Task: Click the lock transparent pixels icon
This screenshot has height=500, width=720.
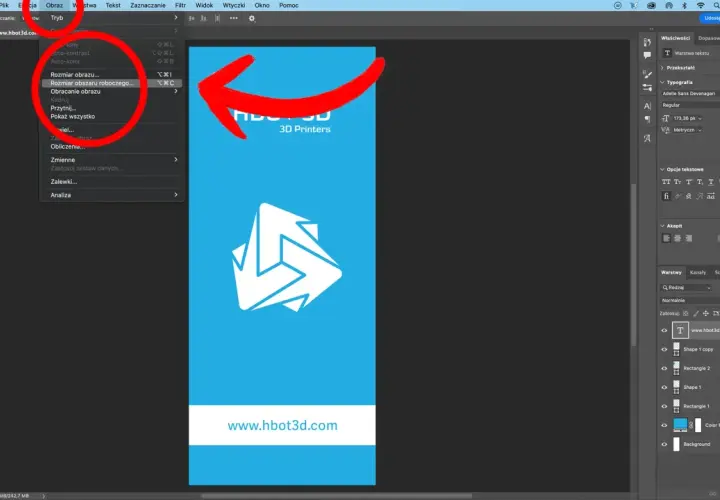Action: click(x=686, y=314)
